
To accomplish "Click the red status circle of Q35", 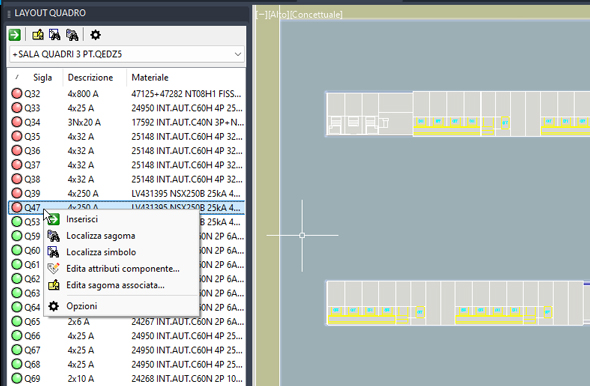I will click(17, 136).
